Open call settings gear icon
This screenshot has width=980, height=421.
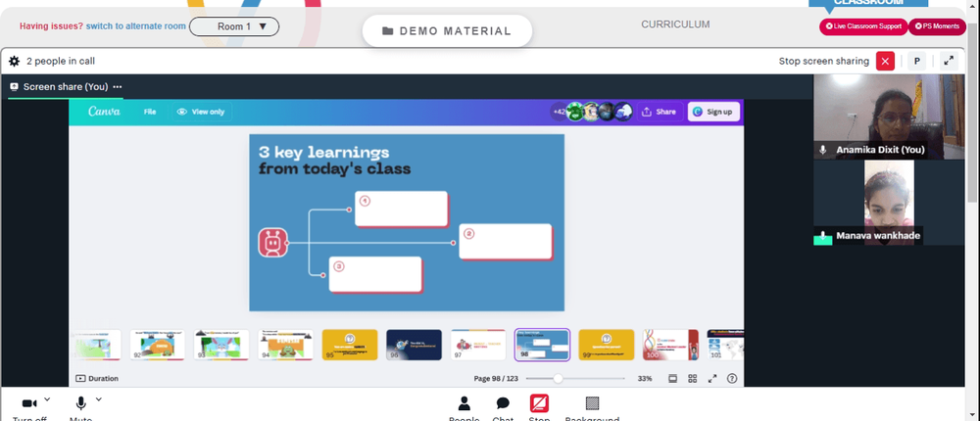coord(14,62)
